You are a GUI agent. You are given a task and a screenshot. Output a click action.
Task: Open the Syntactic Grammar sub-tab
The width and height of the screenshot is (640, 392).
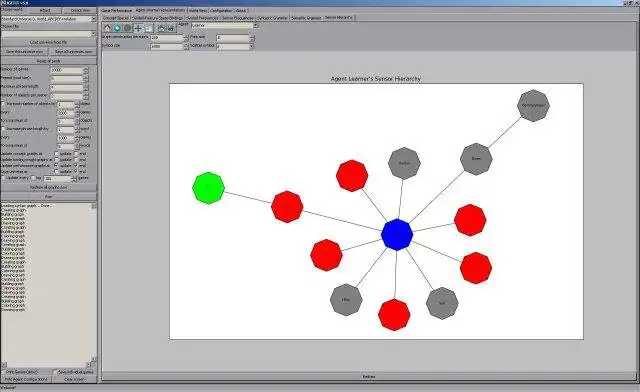click(272, 18)
